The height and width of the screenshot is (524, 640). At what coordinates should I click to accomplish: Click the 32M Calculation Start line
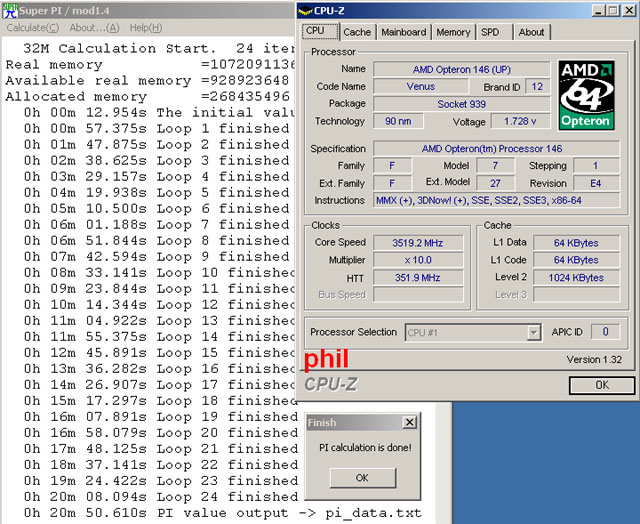point(158,49)
